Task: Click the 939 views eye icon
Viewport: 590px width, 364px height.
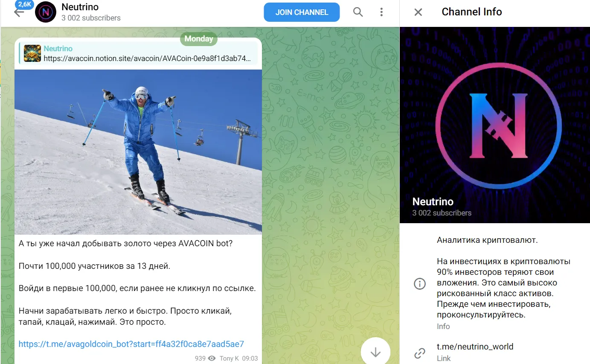Action: tap(212, 358)
